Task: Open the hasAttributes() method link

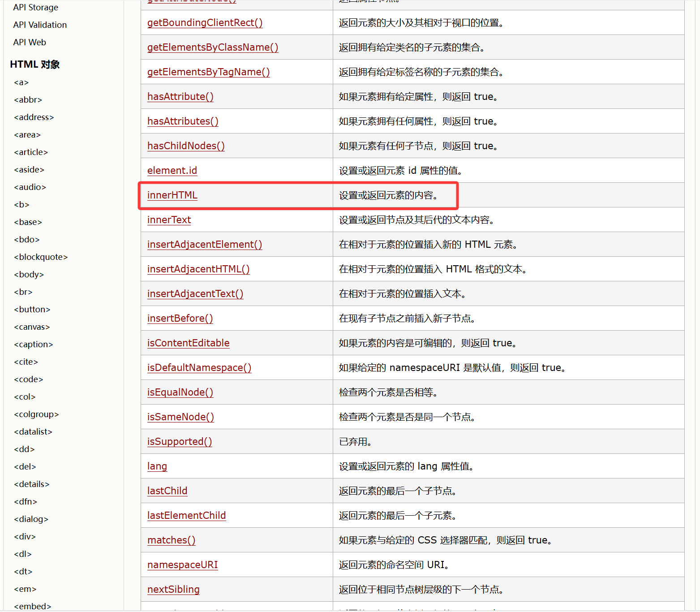Action: click(x=183, y=121)
